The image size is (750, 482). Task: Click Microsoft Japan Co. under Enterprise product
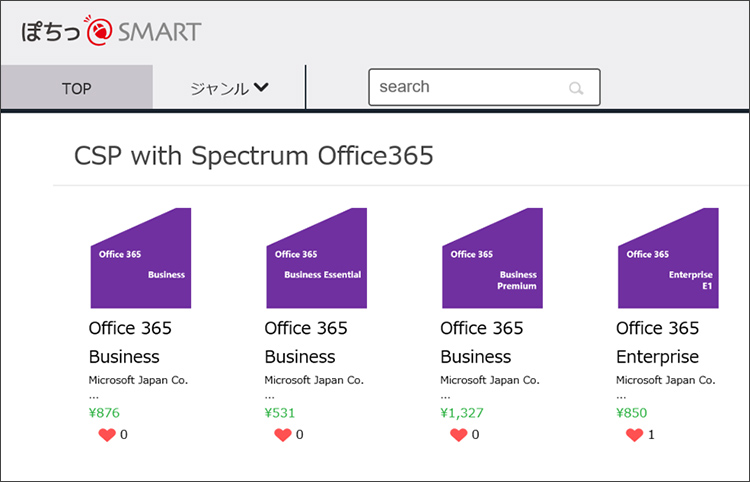pyautogui.click(x=665, y=380)
